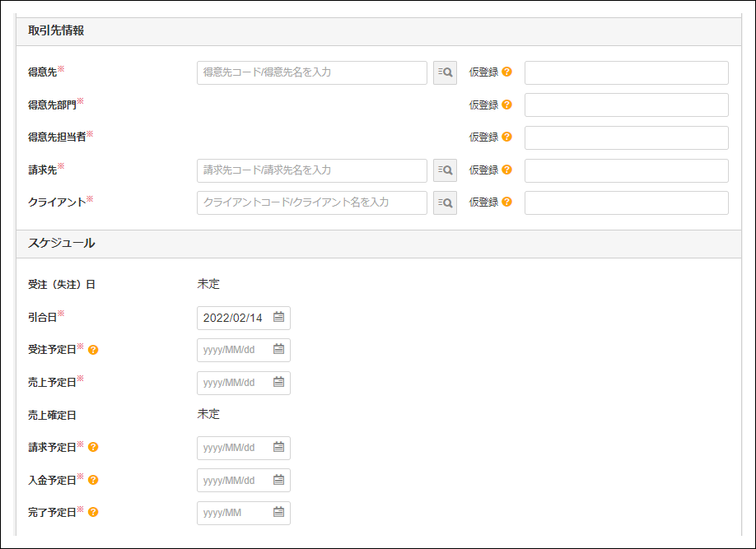
Task: Show the help tooltip beside 請求予定日
Action: [93, 447]
